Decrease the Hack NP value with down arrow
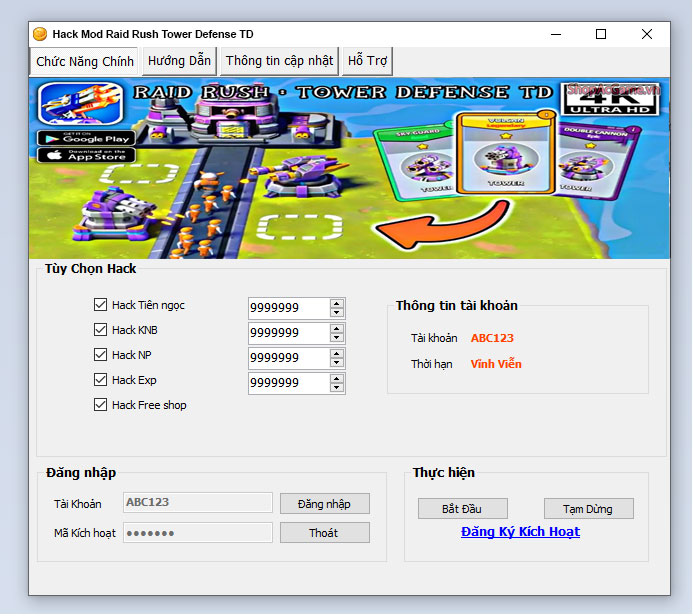 pos(337,363)
